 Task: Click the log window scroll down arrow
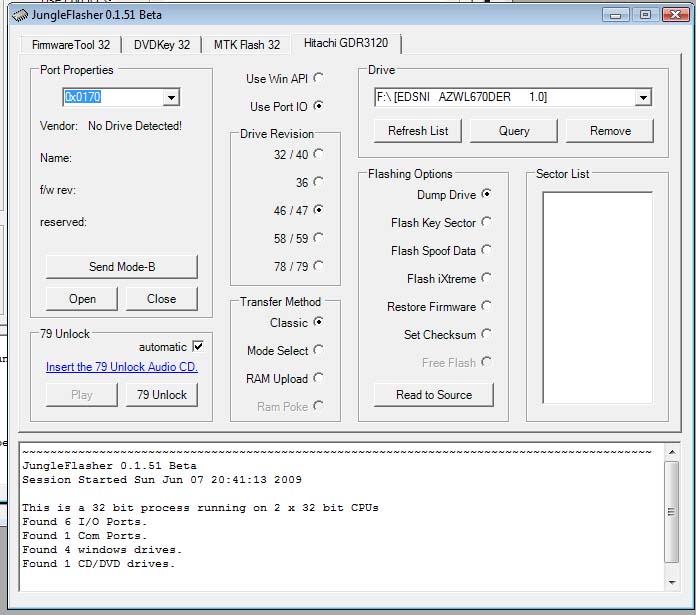coord(671,580)
